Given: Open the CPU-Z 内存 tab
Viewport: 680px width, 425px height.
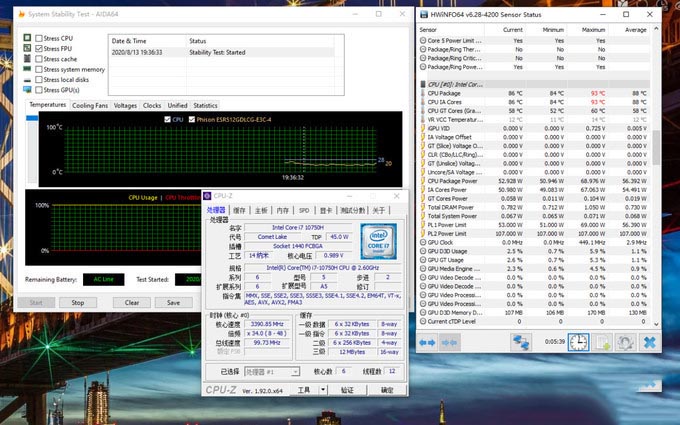Looking at the screenshot, I should click(x=282, y=210).
